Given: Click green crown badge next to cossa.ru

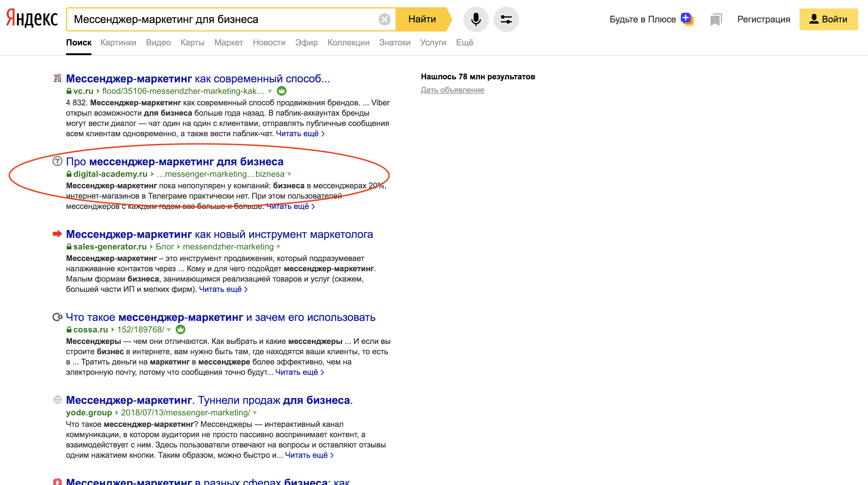Looking at the screenshot, I should click(180, 329).
